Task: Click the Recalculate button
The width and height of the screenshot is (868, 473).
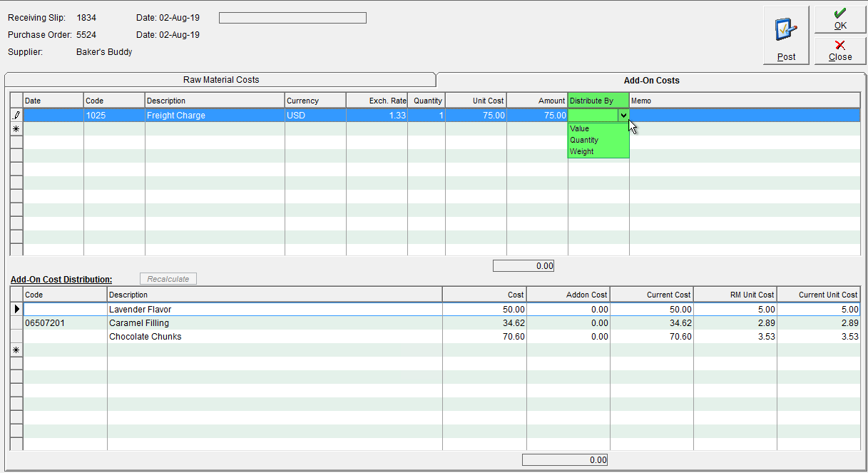Action: point(168,279)
